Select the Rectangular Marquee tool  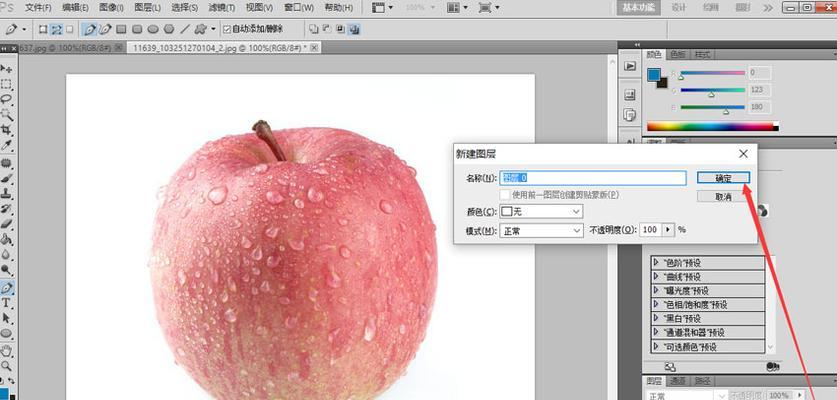(x=6, y=84)
